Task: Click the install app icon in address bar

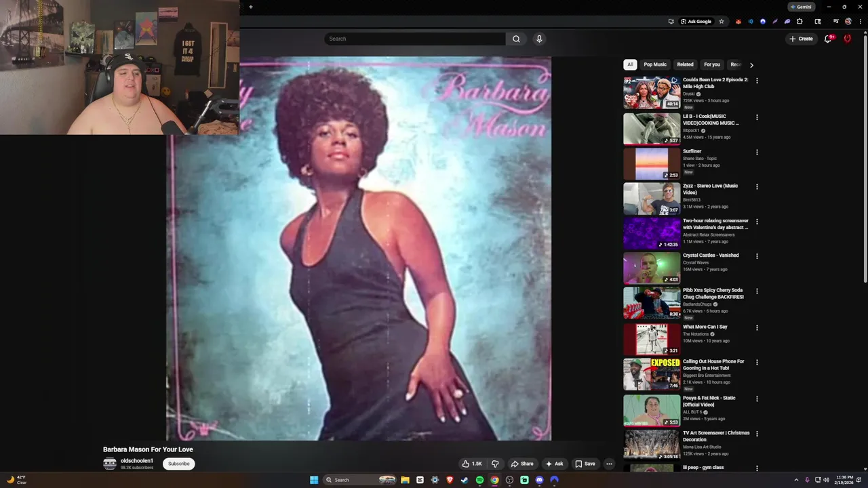Action: (671, 21)
